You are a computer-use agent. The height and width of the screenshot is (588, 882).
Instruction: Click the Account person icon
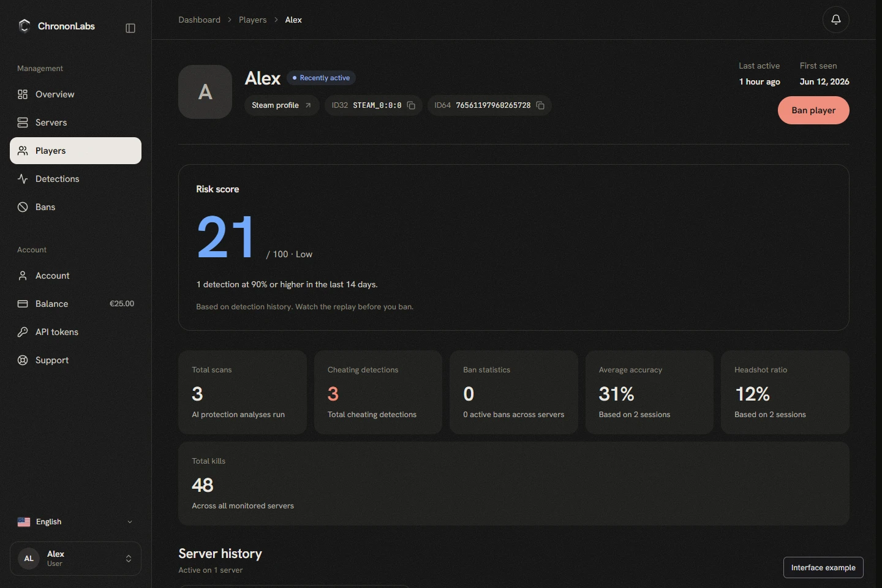pyautogui.click(x=23, y=276)
